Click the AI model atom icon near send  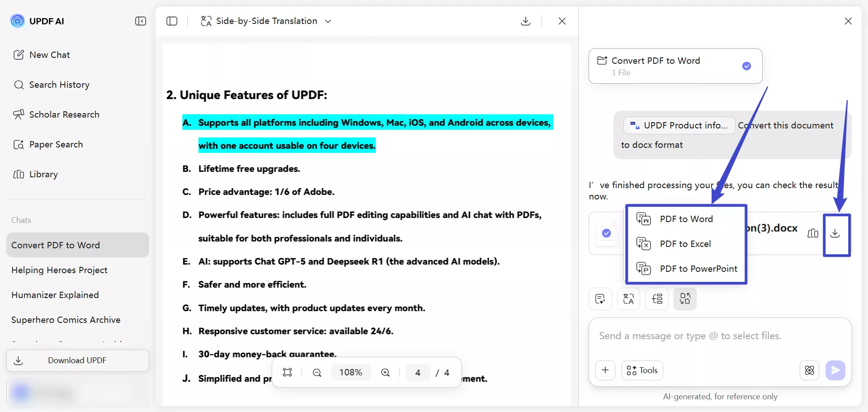pos(809,370)
